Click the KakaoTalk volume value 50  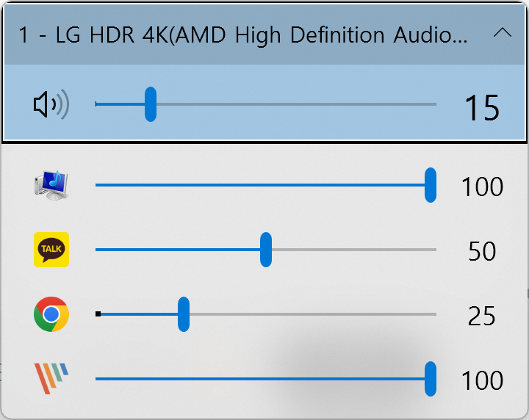point(482,251)
